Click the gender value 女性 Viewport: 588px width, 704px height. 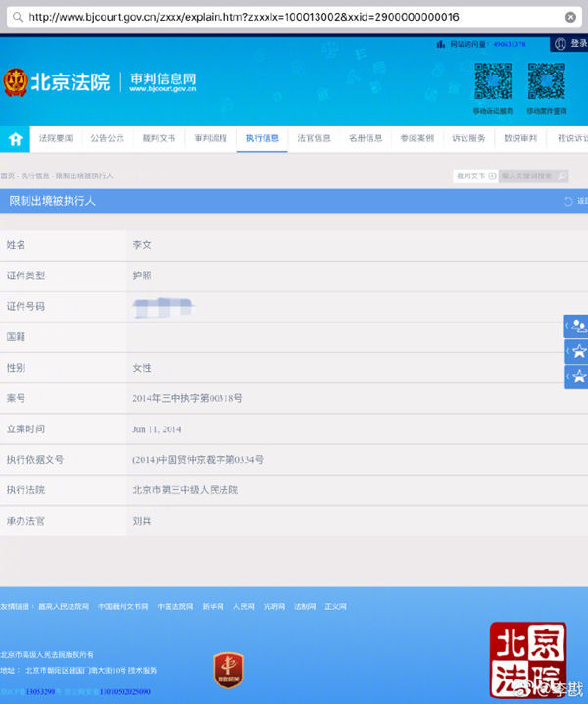point(142,368)
